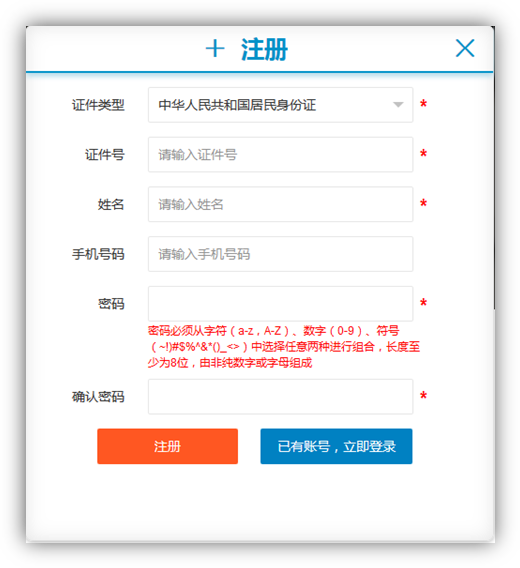
Task: Focus the 请输入手机号码 input field
Action: coord(280,254)
